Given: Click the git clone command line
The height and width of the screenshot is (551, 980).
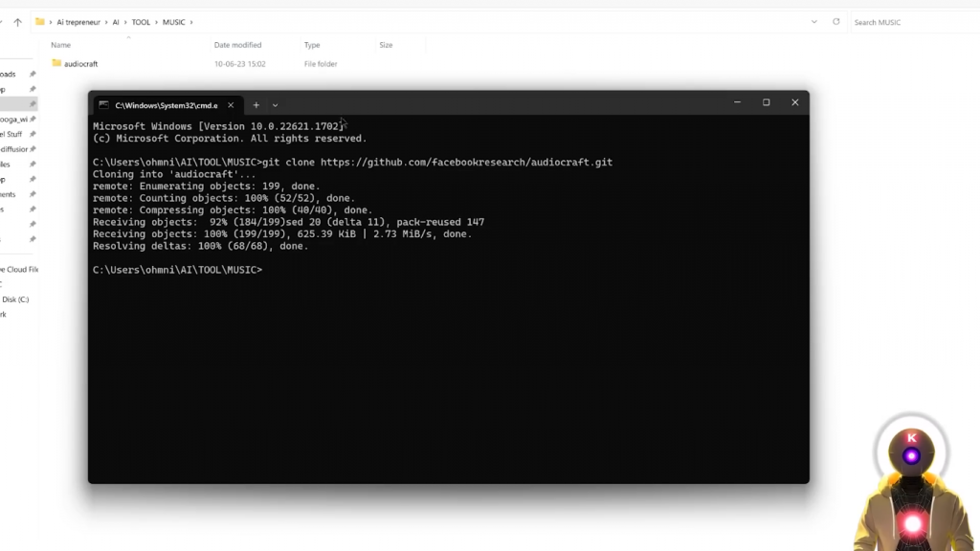Looking at the screenshot, I should pos(352,163).
